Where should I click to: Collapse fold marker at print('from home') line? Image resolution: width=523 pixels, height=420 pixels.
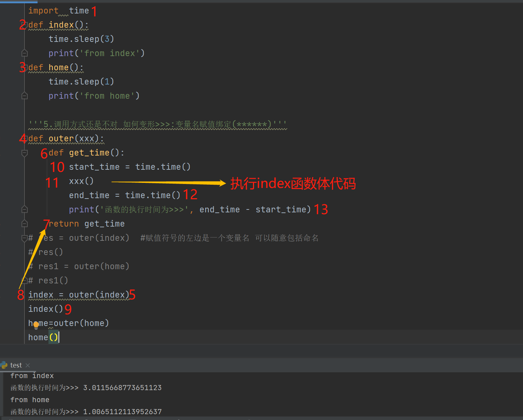click(24, 96)
